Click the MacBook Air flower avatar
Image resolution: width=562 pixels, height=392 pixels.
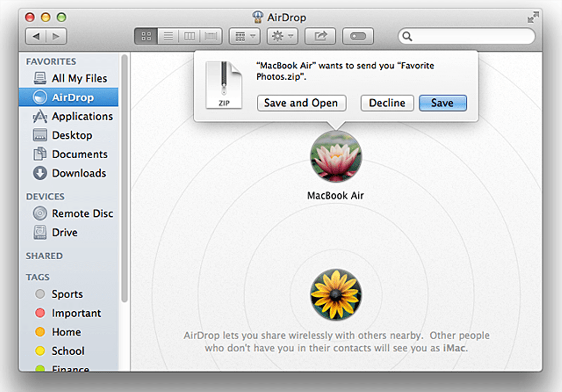335,156
